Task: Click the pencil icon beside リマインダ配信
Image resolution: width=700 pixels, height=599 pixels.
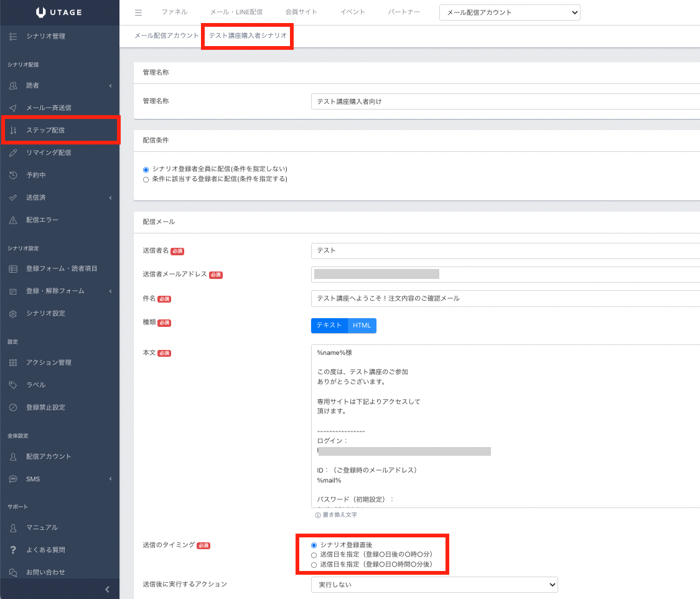Action: pyautogui.click(x=13, y=153)
